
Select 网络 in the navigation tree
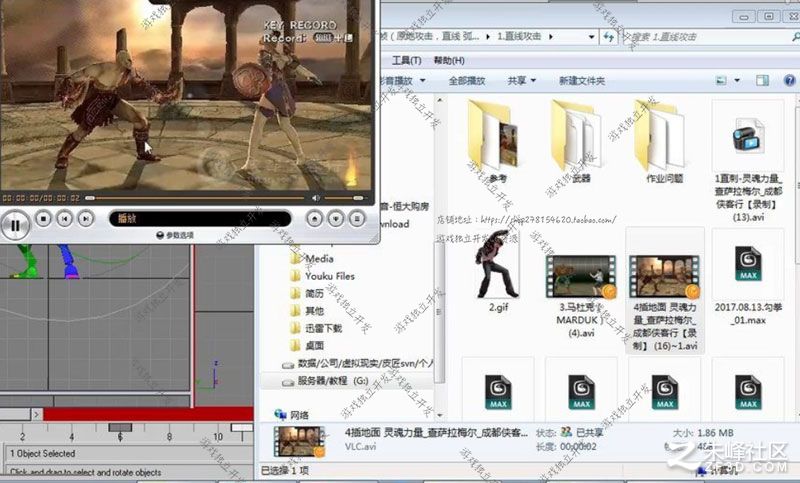[292, 415]
